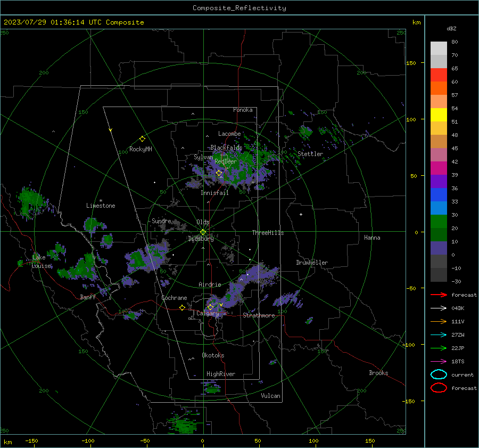Click the cyan 27ZW arrow in legend
This screenshot has width=479, height=448.
pyautogui.click(x=439, y=335)
